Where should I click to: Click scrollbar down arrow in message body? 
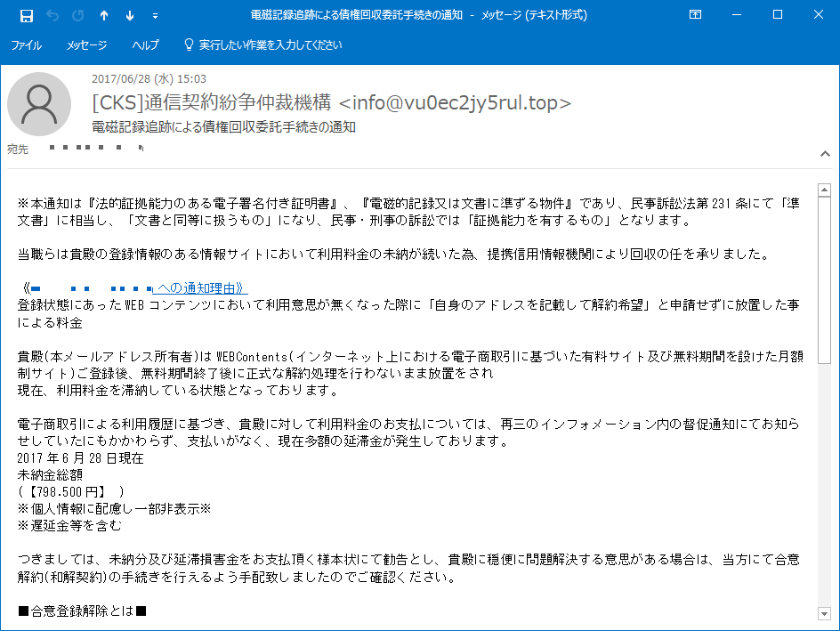(825, 614)
